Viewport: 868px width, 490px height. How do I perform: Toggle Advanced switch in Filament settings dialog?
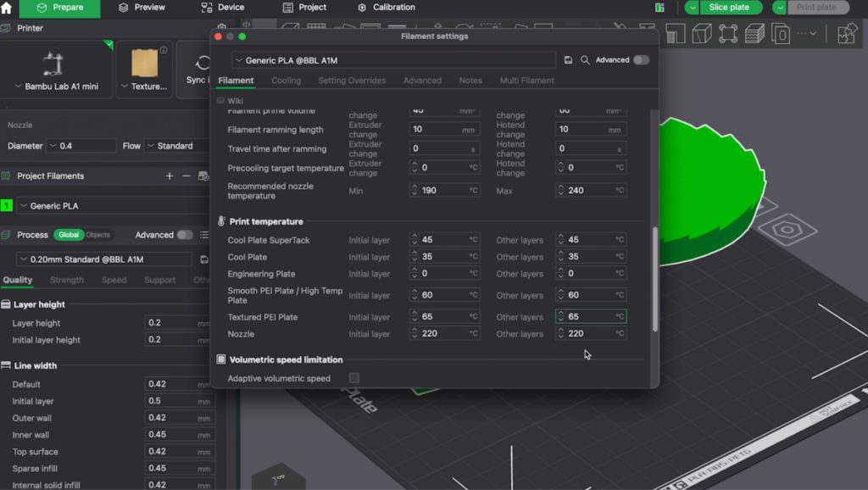(x=641, y=60)
